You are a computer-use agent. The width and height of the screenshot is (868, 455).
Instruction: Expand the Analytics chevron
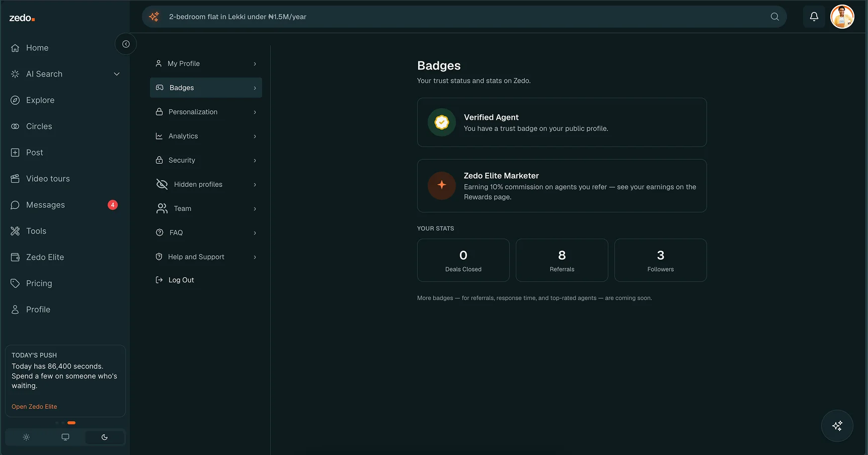(x=255, y=136)
